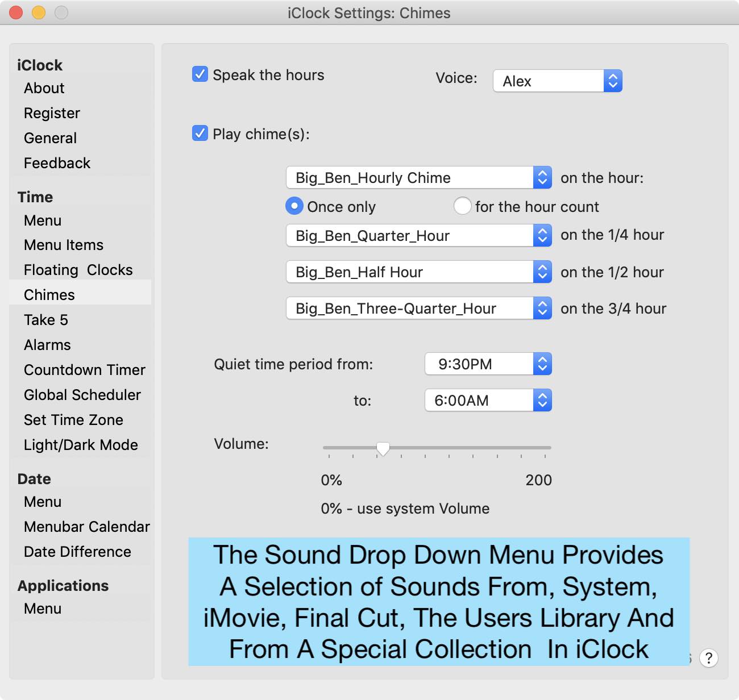Image resolution: width=739 pixels, height=700 pixels.
Task: Select Menu under the Time section
Action: (43, 220)
